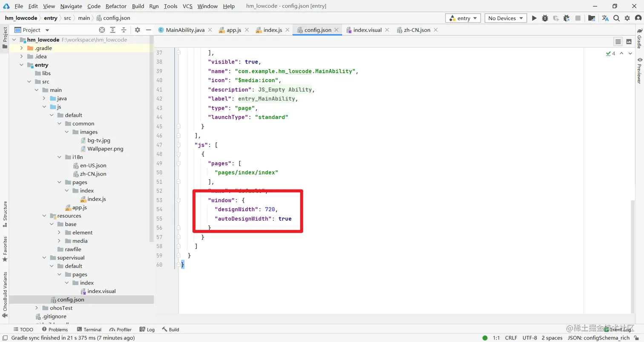
Task: Expand the ohosTest folder
Action: [37, 308]
